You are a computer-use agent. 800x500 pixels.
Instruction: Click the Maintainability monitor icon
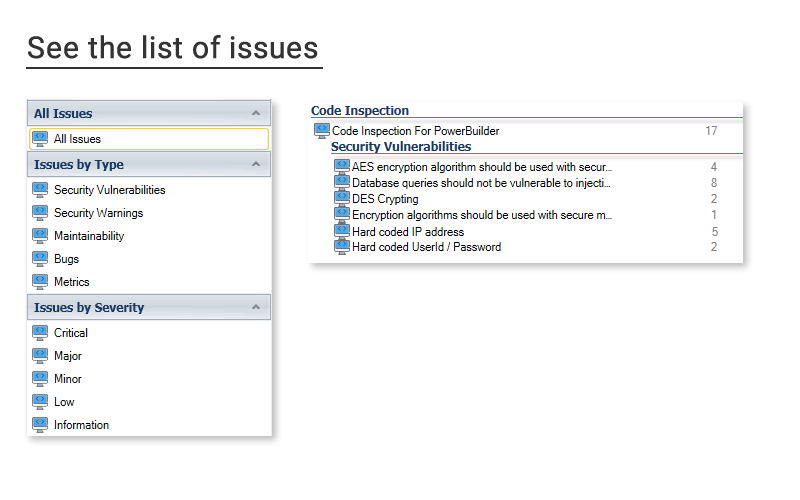tap(40, 235)
